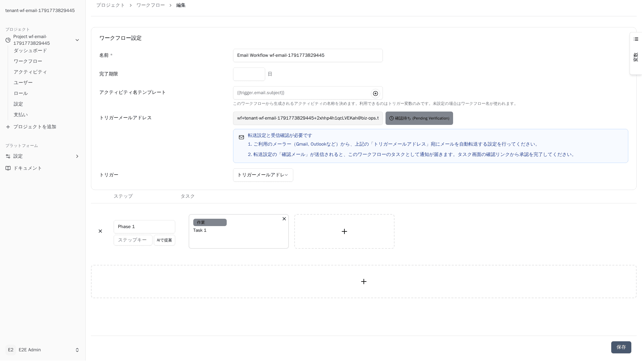The height and width of the screenshot is (364, 642).
Task: Click the workflow 名前 input field
Action: [308, 55]
